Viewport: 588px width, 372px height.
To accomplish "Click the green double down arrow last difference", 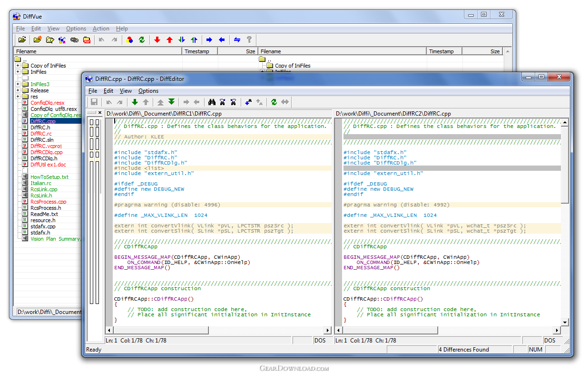I will (172, 102).
